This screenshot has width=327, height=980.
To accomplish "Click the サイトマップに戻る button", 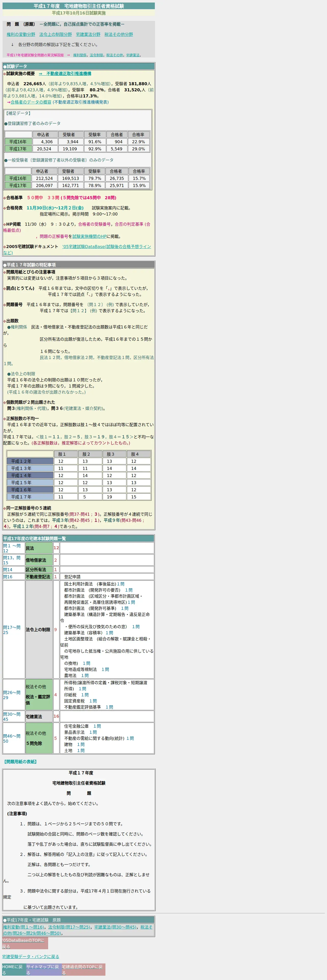I will [44, 970].
